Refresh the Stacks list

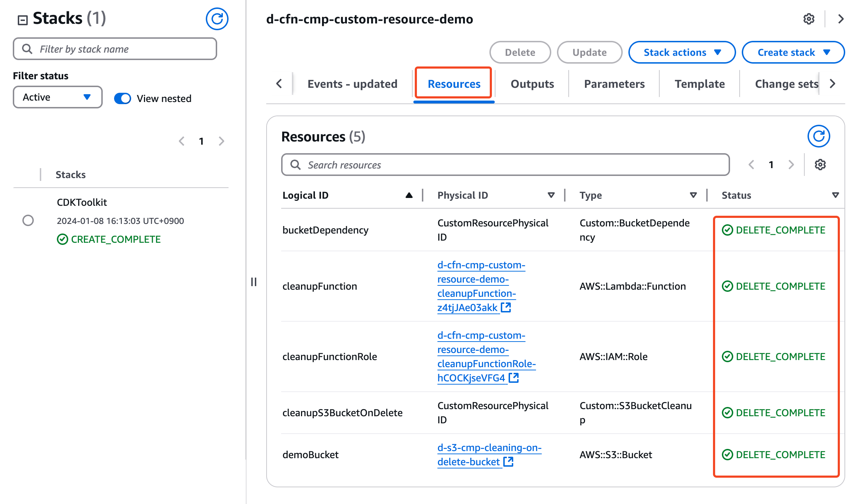click(217, 19)
